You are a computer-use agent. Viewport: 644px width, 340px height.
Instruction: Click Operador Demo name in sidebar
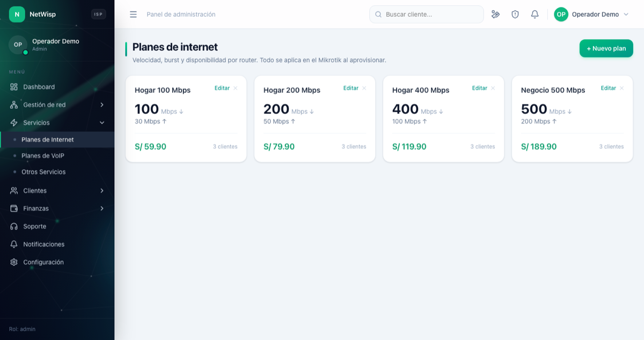(56, 41)
